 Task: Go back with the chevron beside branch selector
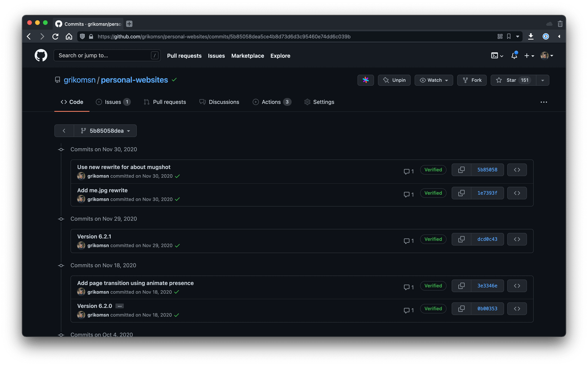pos(64,131)
